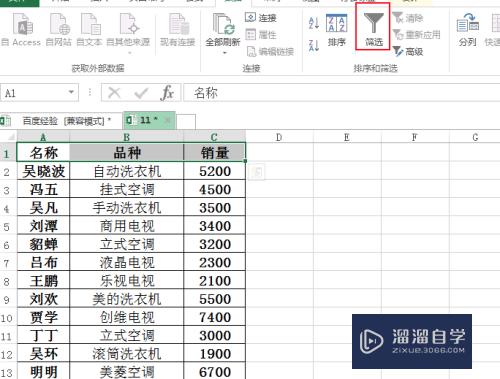Select row 1 header

(7, 153)
